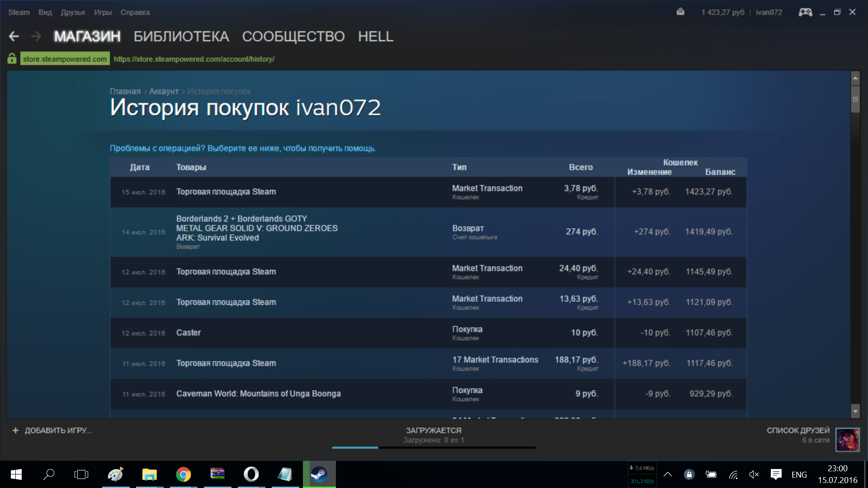
Task: Open File Explorer from taskbar
Action: pyautogui.click(x=150, y=474)
